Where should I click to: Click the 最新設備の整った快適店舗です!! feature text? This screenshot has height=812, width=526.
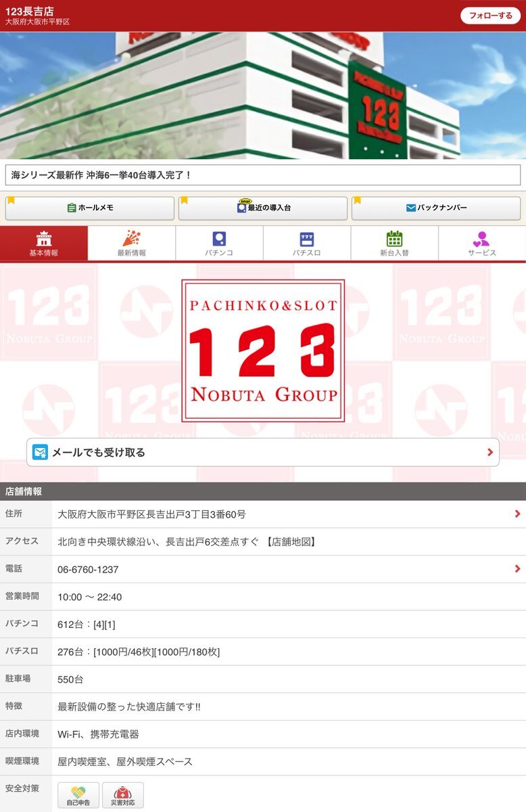click(129, 706)
